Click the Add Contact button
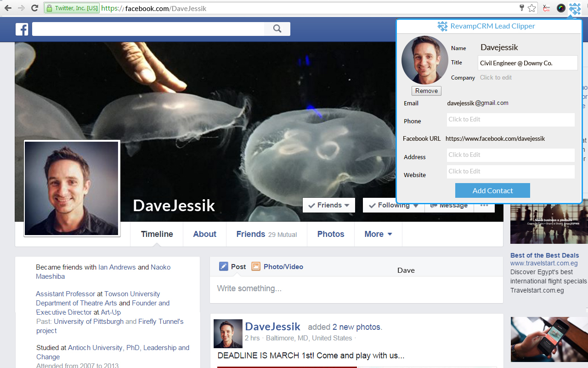Screen dimensions: 588x368 click(x=492, y=190)
